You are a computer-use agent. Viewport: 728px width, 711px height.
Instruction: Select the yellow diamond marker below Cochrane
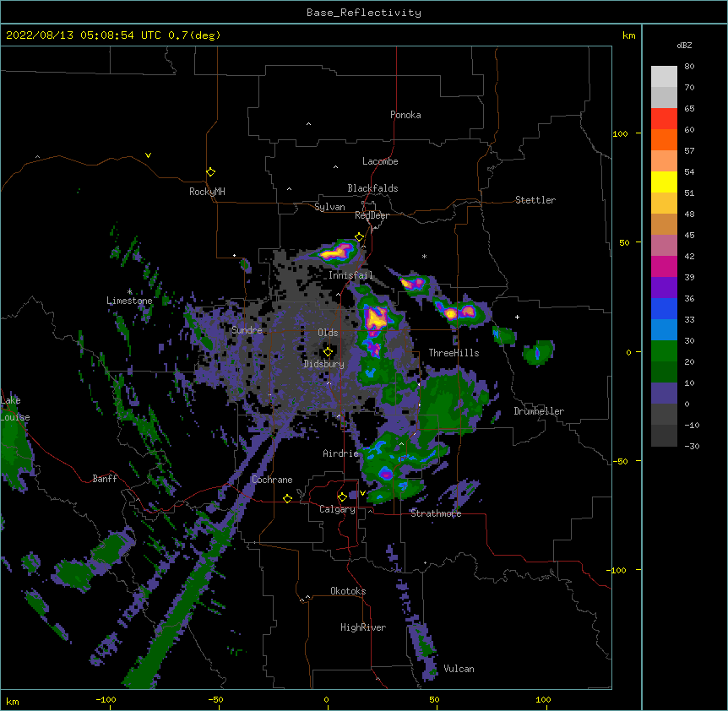[x=287, y=498]
